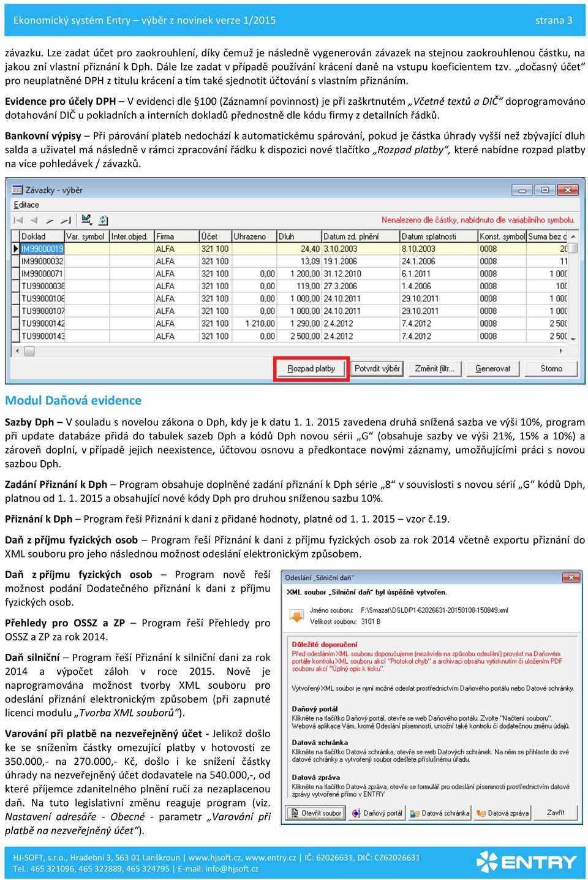Select document TU99000106 row
Viewport: 588px width, 880px height.
click(42, 298)
